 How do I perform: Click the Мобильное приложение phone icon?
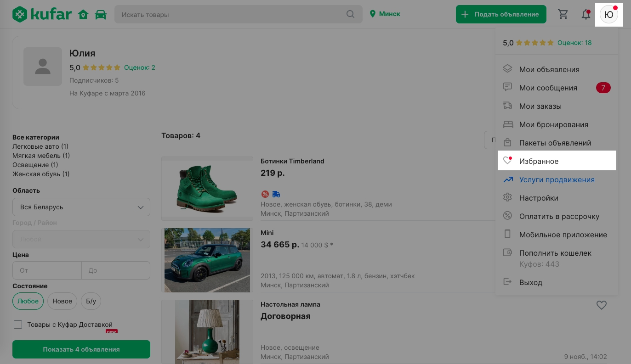pyautogui.click(x=507, y=234)
